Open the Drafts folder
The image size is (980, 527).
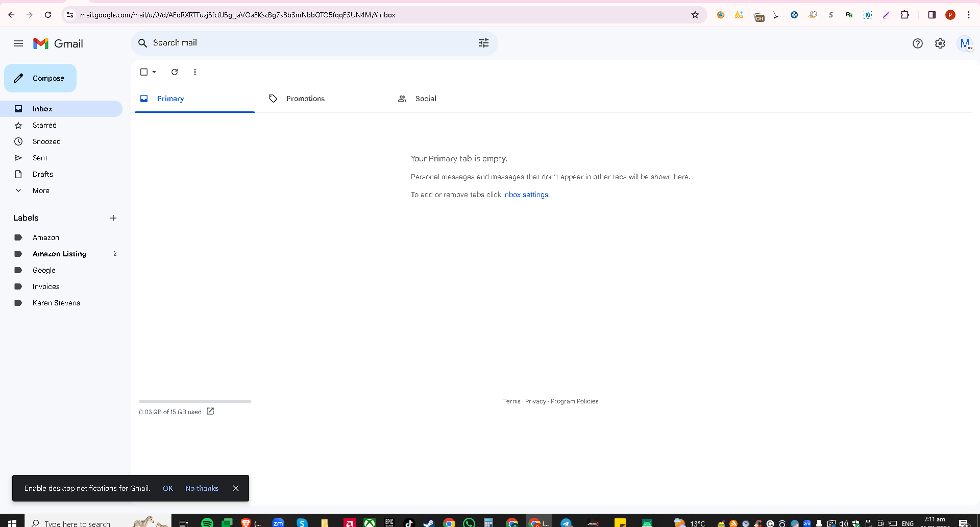click(61, 174)
